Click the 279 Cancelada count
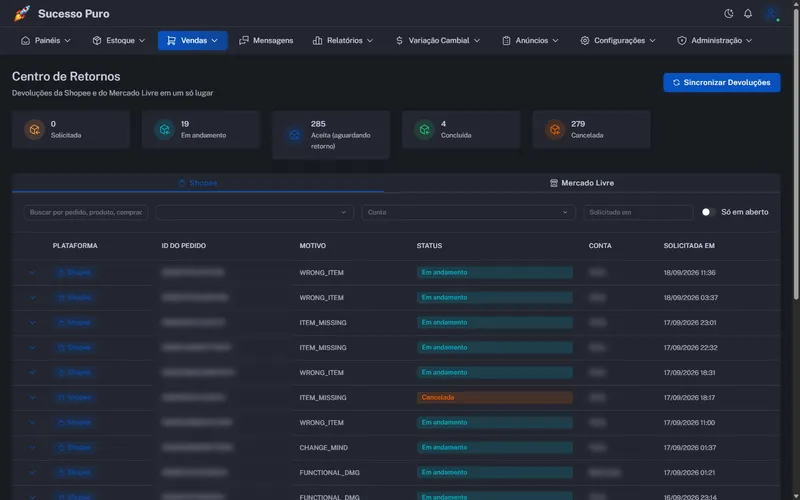800x500 pixels. (578, 124)
